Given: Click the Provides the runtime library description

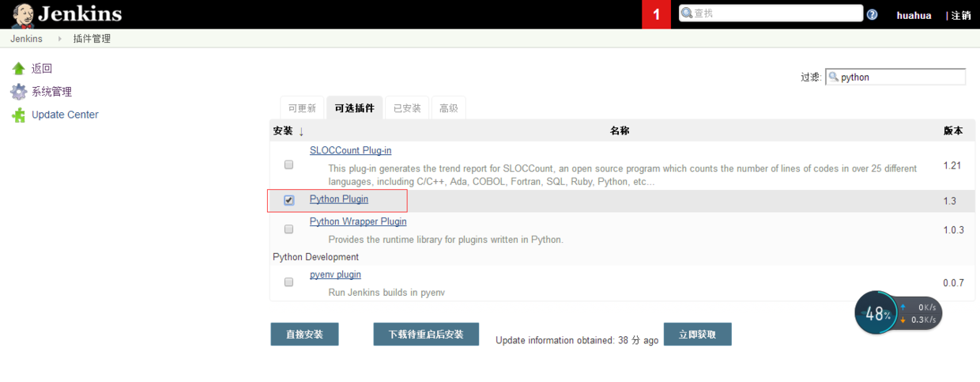Looking at the screenshot, I should (446, 240).
